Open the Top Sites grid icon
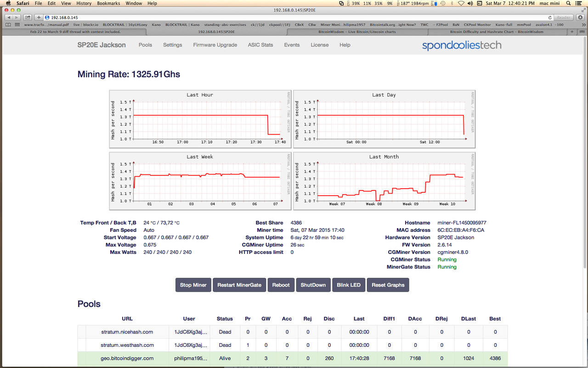Image resolution: width=588 pixels, height=368 pixels. pos(17,25)
